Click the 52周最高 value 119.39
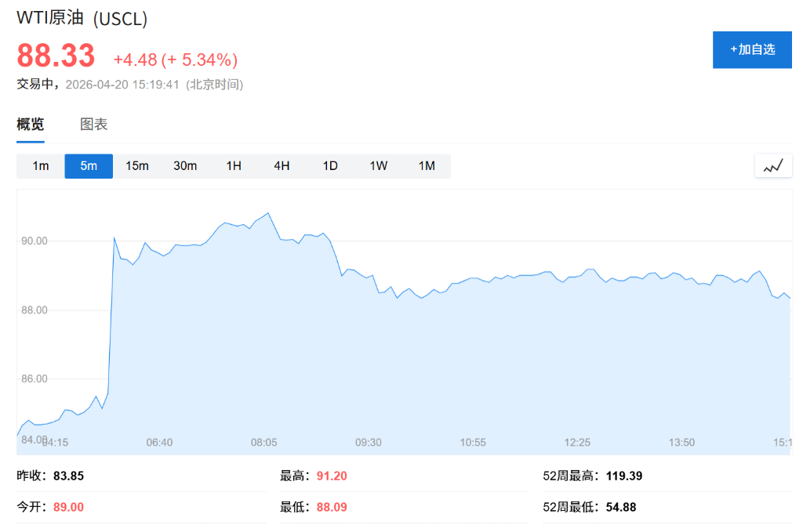The width and height of the screenshot is (803, 532). 624,476
